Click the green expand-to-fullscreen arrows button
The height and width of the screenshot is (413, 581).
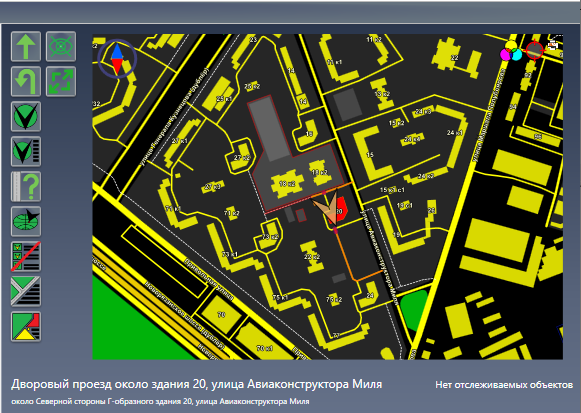61,81
